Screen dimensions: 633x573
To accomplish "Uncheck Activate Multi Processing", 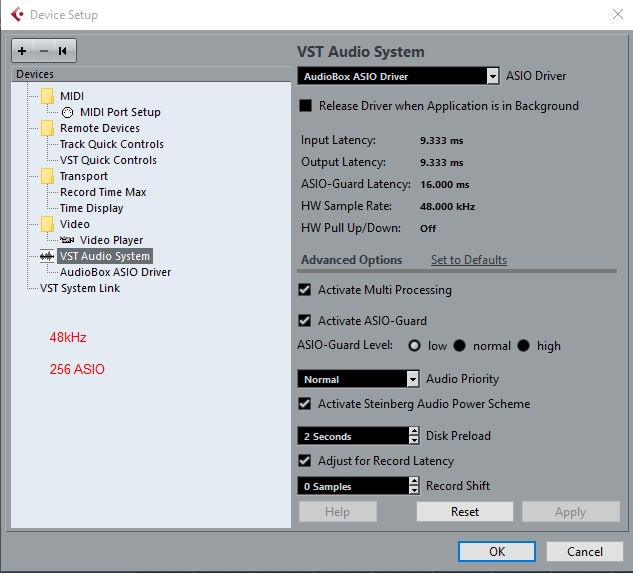I will 305,290.
